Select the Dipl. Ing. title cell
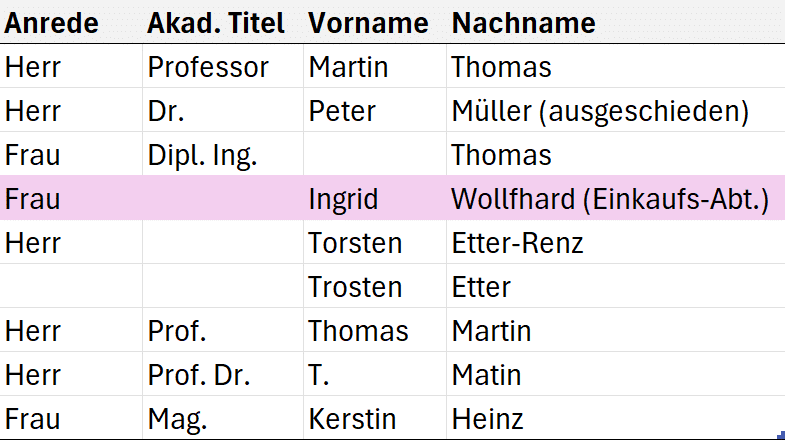The width and height of the screenshot is (785, 440). (223, 155)
